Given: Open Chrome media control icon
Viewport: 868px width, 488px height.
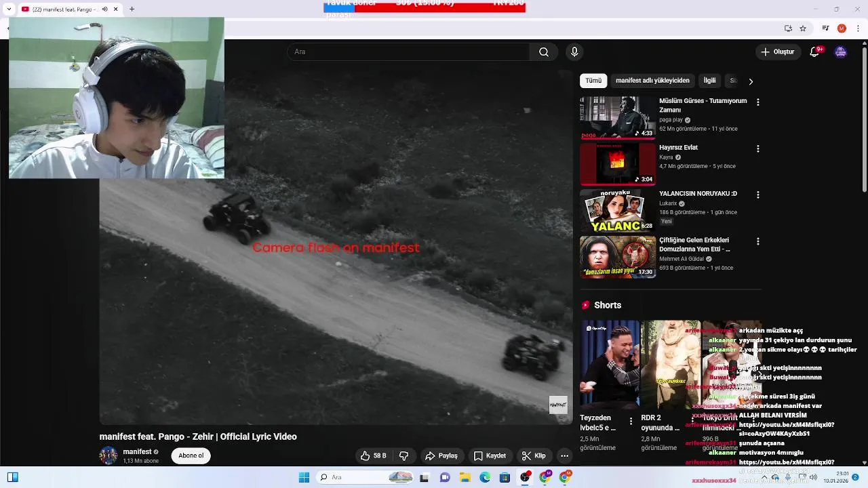Looking at the screenshot, I should [825, 28].
